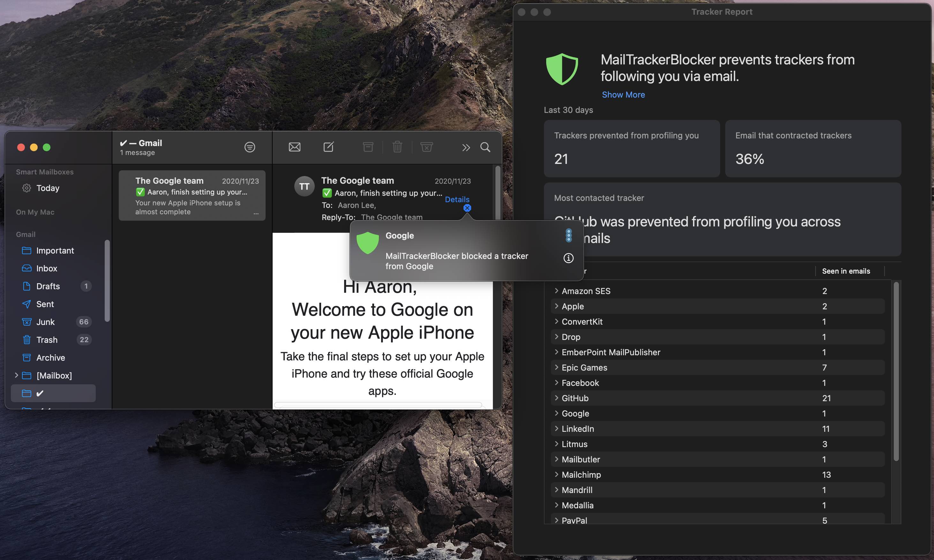This screenshot has height=560, width=934.
Task: Expand the Epic Games tracker entry
Action: [x=555, y=367]
